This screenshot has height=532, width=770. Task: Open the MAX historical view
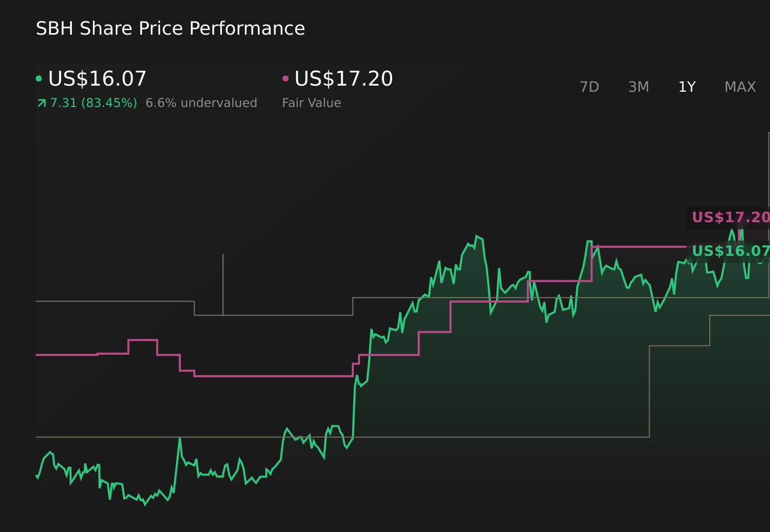point(739,87)
